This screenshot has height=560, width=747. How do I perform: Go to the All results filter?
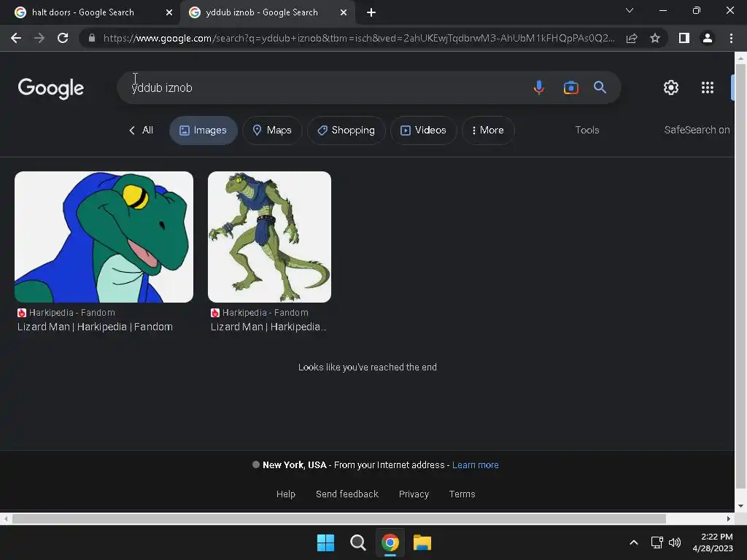point(141,130)
